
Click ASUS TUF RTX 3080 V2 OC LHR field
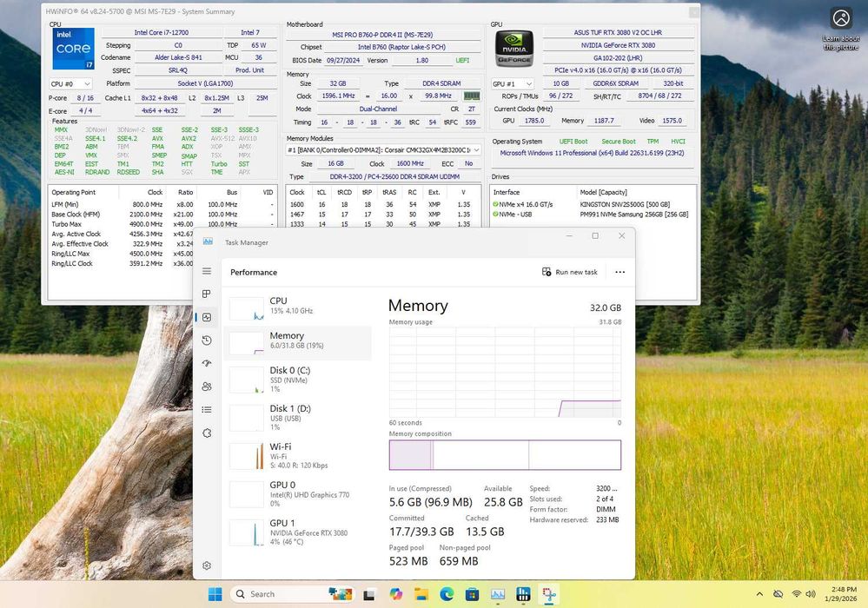(618, 33)
